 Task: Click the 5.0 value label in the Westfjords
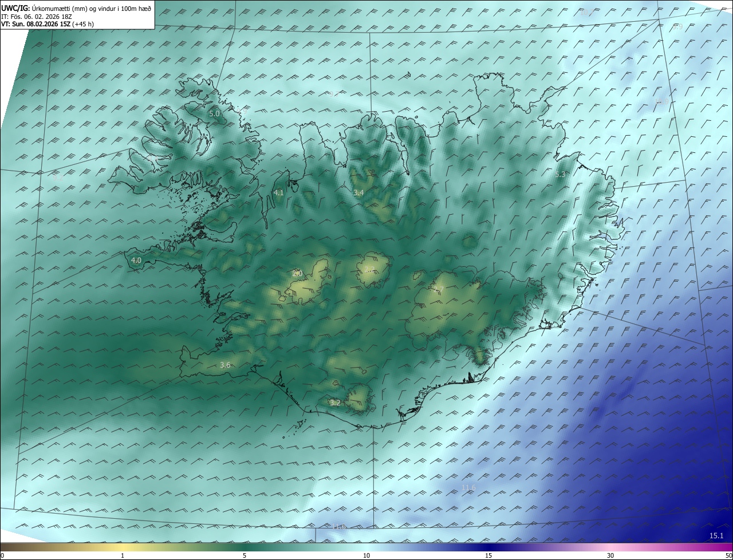tap(214, 114)
